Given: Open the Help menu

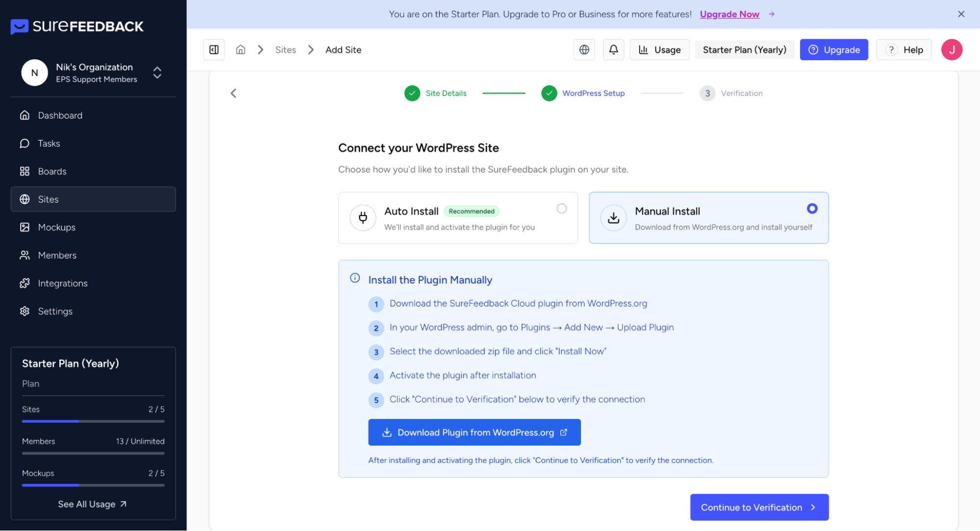Looking at the screenshot, I should tap(904, 49).
